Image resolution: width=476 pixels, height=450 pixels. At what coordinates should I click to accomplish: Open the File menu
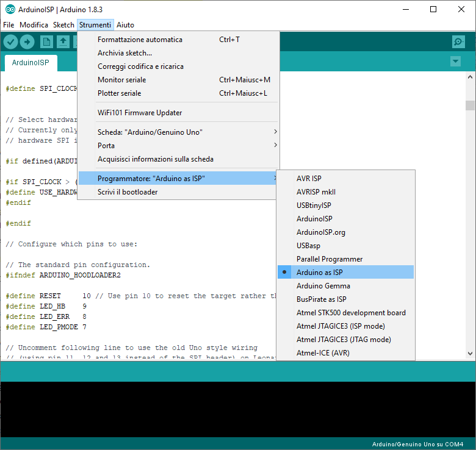9,25
